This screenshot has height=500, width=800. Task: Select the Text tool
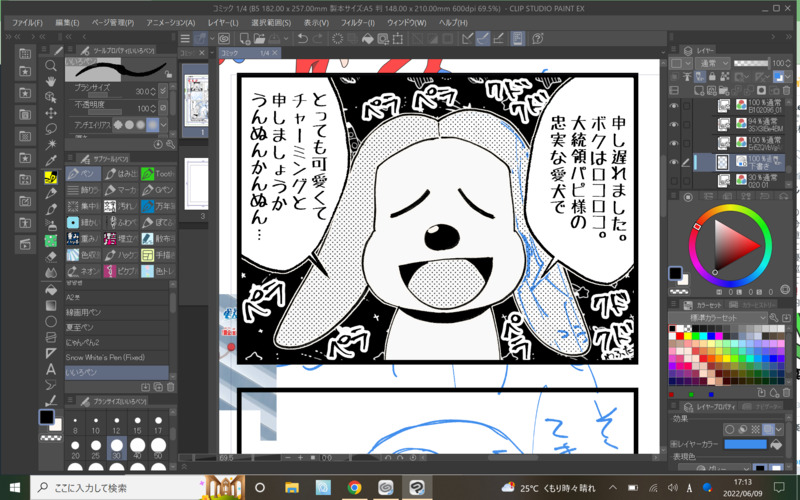[x=51, y=368]
